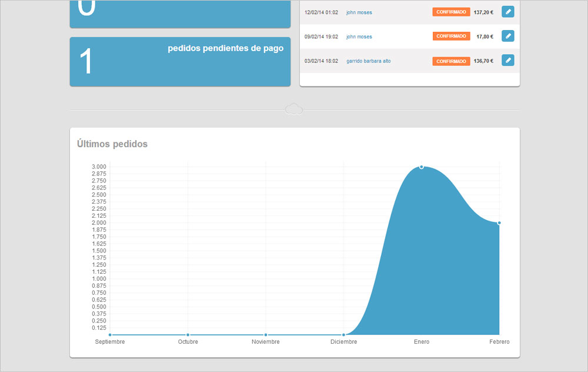Click the CONFIRMADO badge beside 17,80 €
This screenshot has height=372, width=588.
[x=451, y=36]
